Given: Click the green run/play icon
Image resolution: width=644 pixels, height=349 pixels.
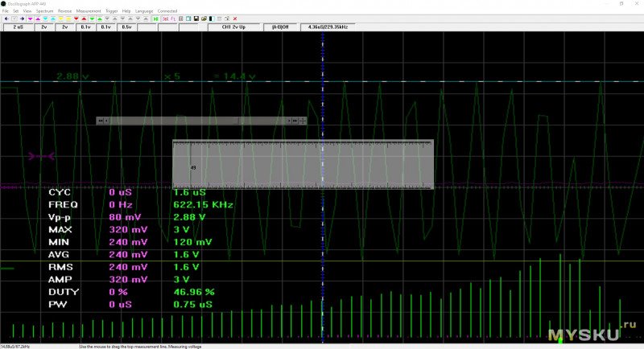Looking at the screenshot, I should (x=155, y=18).
